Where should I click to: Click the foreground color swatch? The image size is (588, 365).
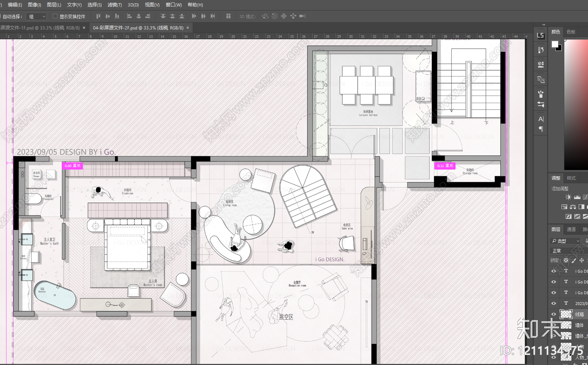555,44
